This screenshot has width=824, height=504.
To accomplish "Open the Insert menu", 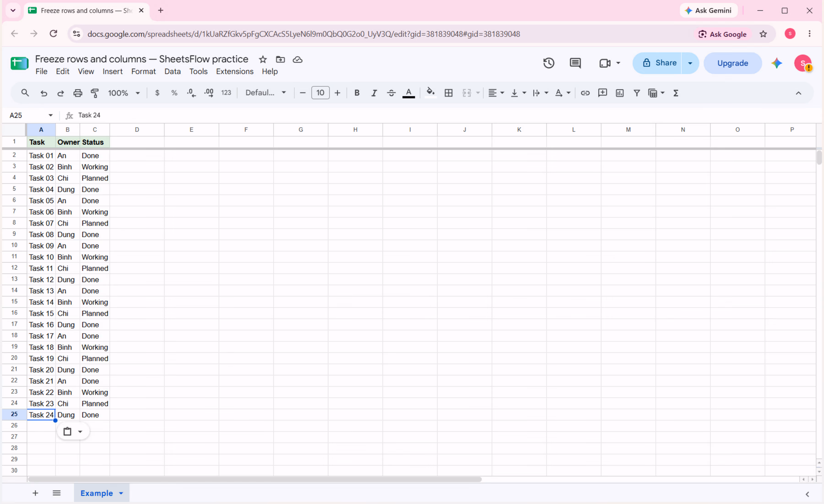I will [x=113, y=71].
